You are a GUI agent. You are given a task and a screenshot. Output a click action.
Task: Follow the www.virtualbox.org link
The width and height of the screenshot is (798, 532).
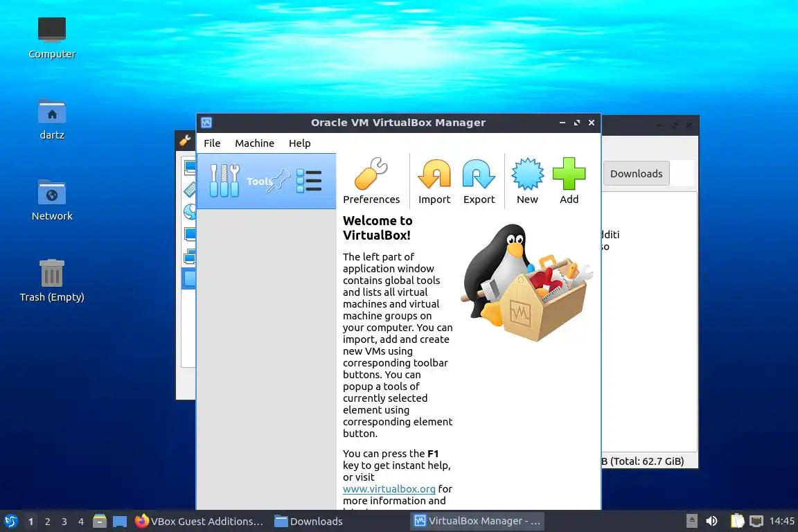point(389,489)
